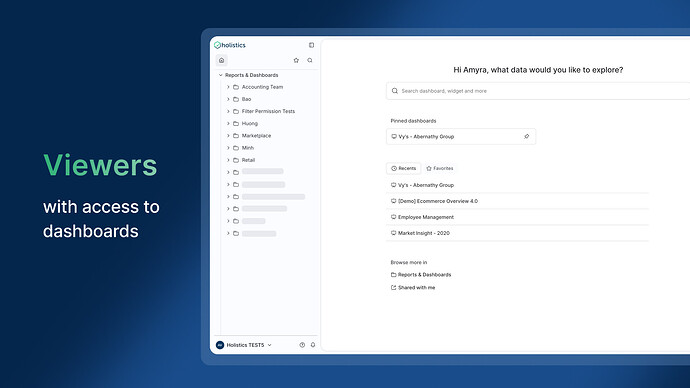Select the Huong folder label
Viewport: 690px width, 388px height.
[250, 124]
